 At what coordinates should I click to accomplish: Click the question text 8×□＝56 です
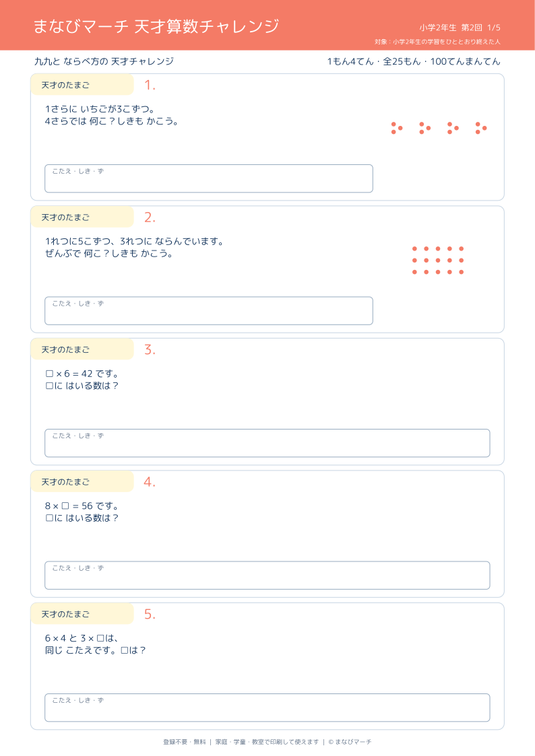coord(82,506)
